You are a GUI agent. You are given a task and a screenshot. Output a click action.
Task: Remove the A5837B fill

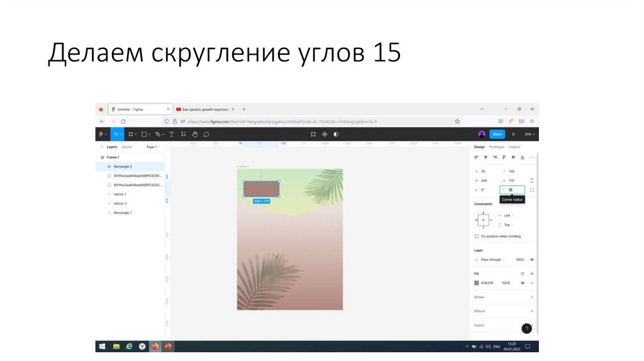pos(532,283)
